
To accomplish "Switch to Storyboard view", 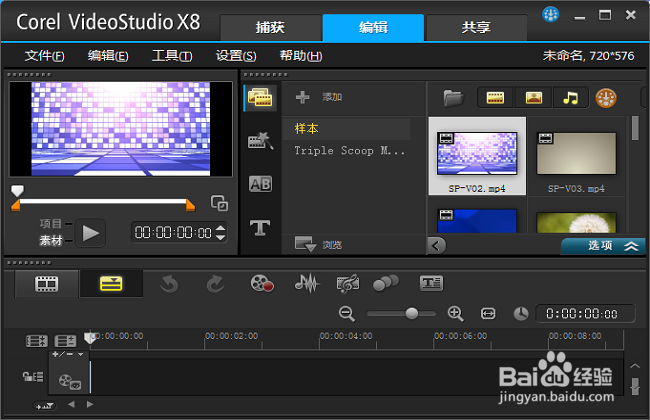I will coord(46,284).
